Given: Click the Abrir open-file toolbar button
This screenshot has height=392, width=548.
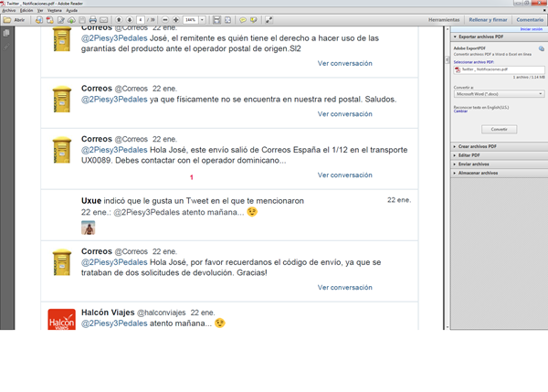Looking at the screenshot, I should (x=14, y=20).
